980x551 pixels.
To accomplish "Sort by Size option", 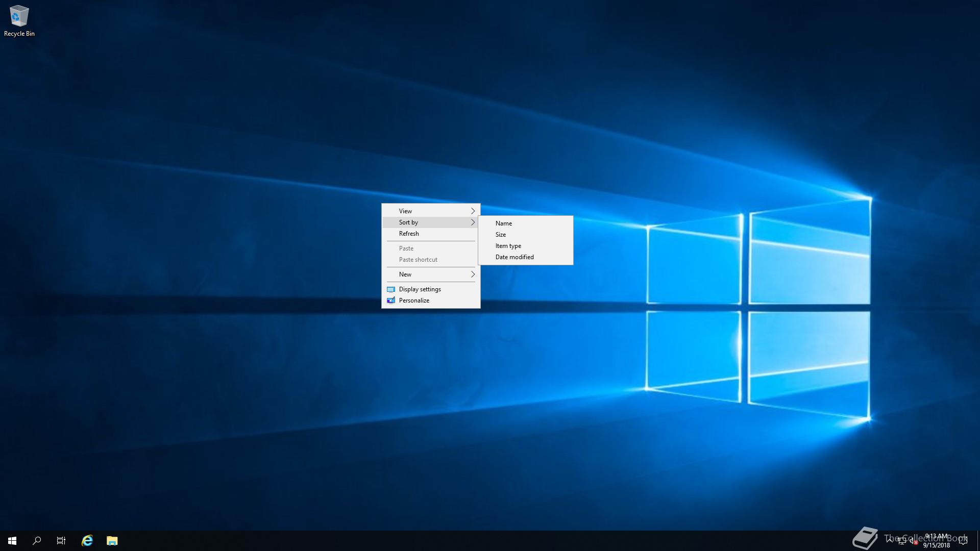I will (501, 235).
